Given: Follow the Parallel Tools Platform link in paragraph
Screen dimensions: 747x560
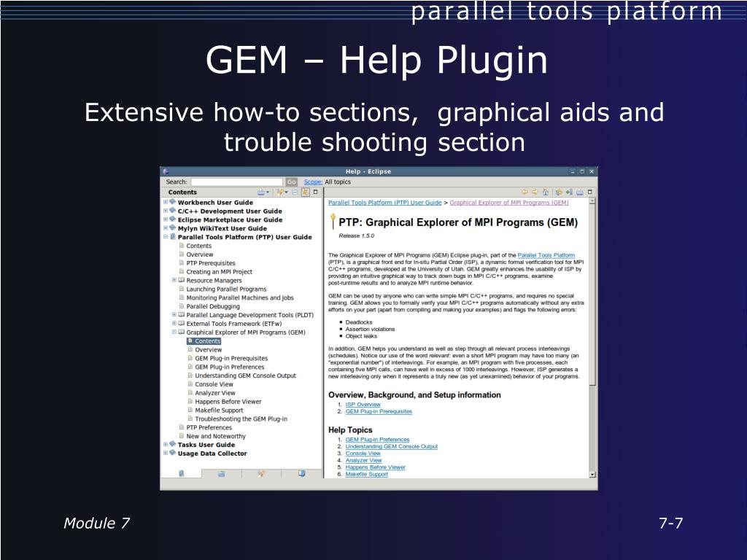Looking at the screenshot, I should point(546,255).
